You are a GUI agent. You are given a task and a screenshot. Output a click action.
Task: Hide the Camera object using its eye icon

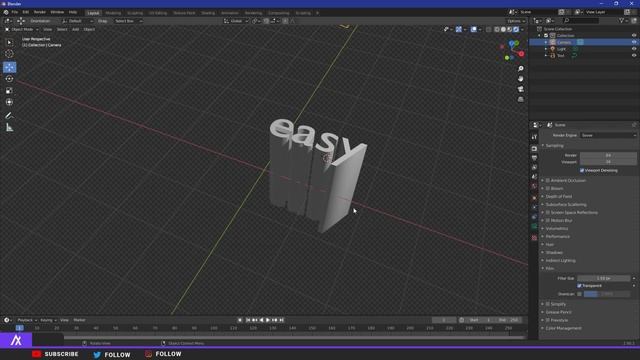coord(634,42)
